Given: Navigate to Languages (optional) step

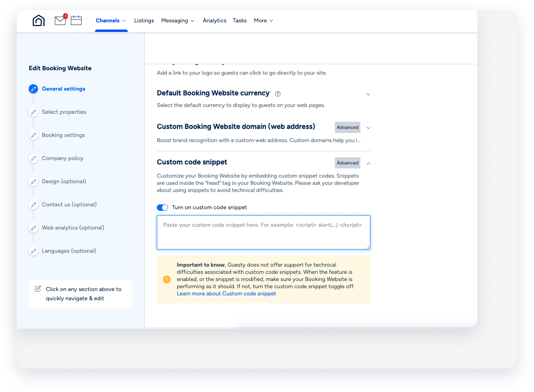Looking at the screenshot, I should pyautogui.click(x=69, y=251).
